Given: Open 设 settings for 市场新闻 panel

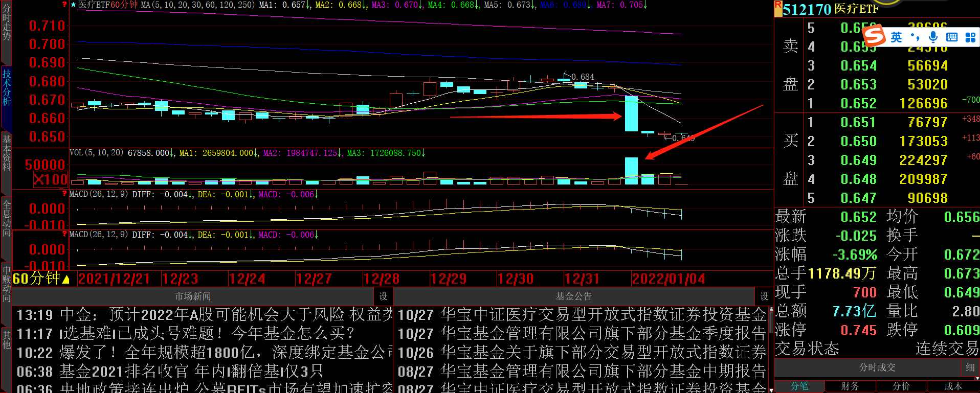Looking at the screenshot, I should tap(383, 296).
